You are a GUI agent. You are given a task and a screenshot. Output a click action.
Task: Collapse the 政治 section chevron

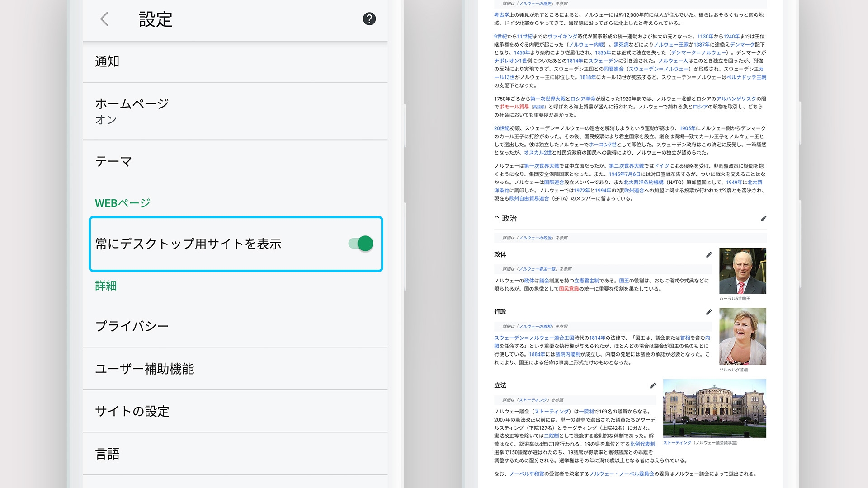click(497, 218)
